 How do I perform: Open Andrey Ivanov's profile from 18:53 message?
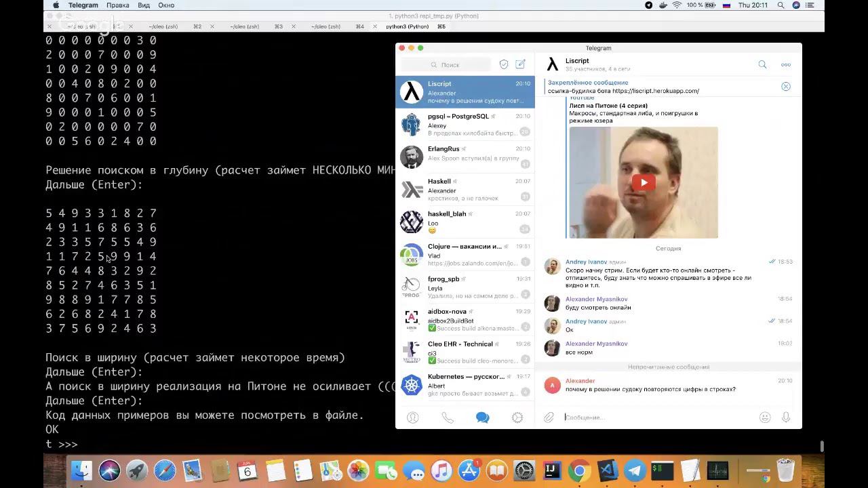[x=586, y=262]
